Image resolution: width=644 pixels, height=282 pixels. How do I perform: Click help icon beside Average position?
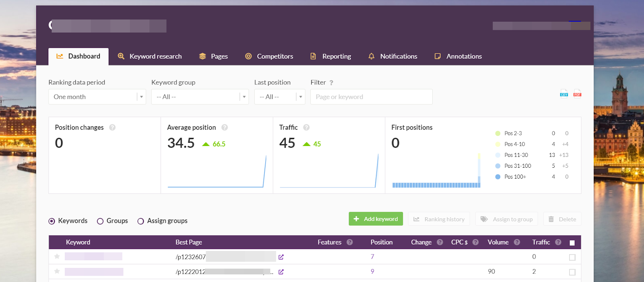(x=225, y=128)
